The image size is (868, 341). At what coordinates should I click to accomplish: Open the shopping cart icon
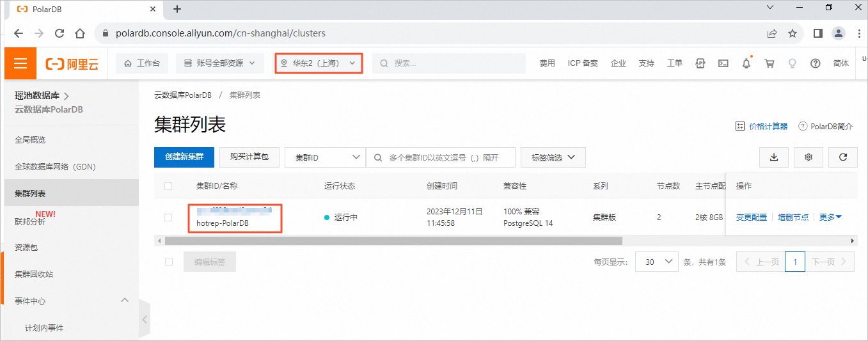(x=769, y=63)
